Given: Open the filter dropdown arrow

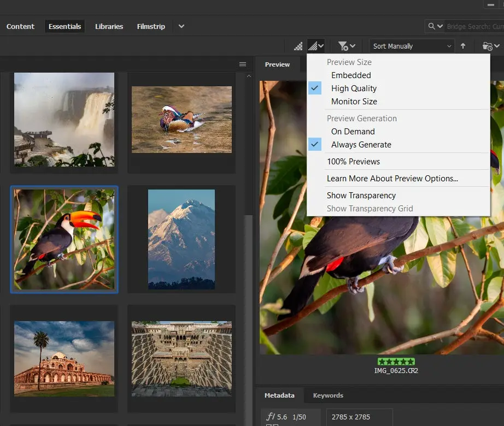Looking at the screenshot, I should coord(352,46).
